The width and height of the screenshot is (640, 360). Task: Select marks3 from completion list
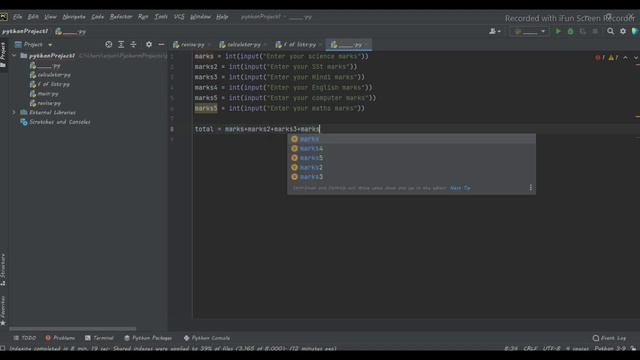[x=411, y=177]
